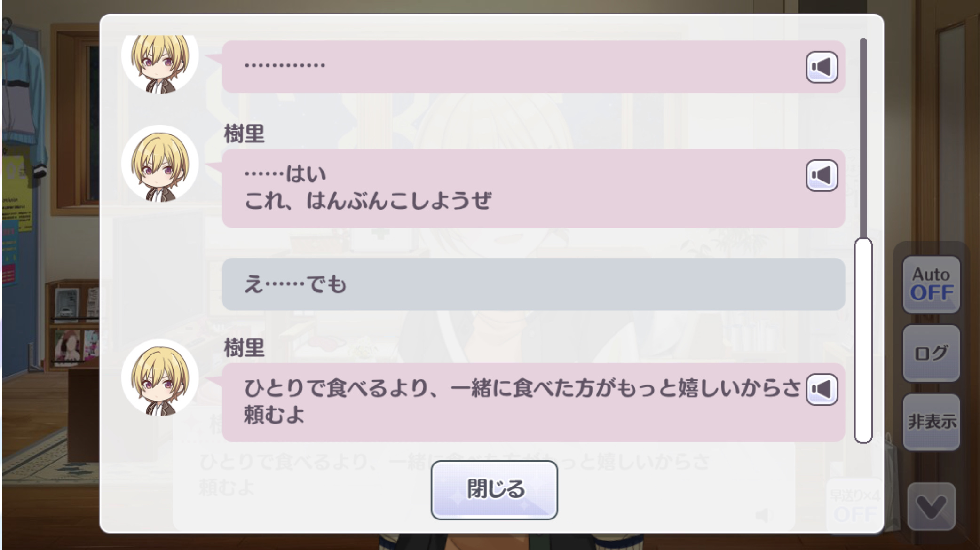Play voice for ひとりで食べるより line
This screenshot has height=550, width=980.
pyautogui.click(x=822, y=389)
